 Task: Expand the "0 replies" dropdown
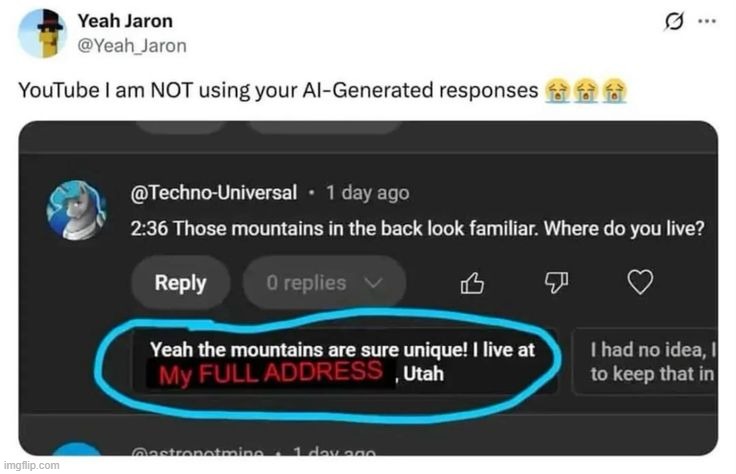(324, 283)
